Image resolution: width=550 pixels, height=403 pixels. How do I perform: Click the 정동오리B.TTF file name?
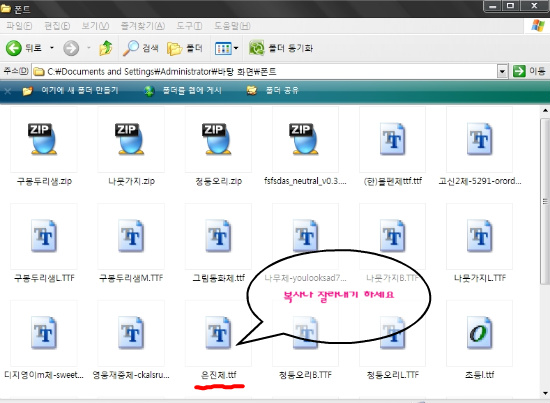click(x=305, y=375)
